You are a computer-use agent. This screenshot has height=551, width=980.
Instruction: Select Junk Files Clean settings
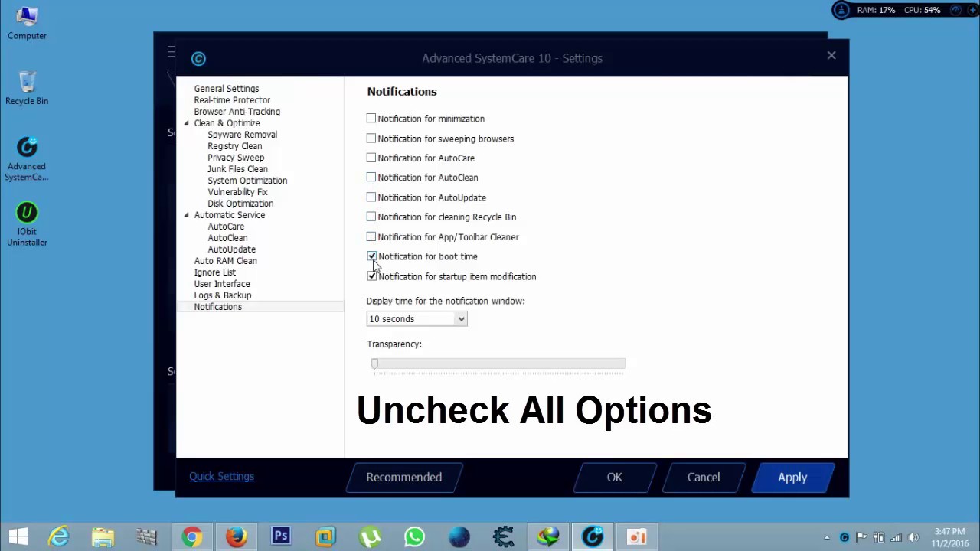pos(237,169)
